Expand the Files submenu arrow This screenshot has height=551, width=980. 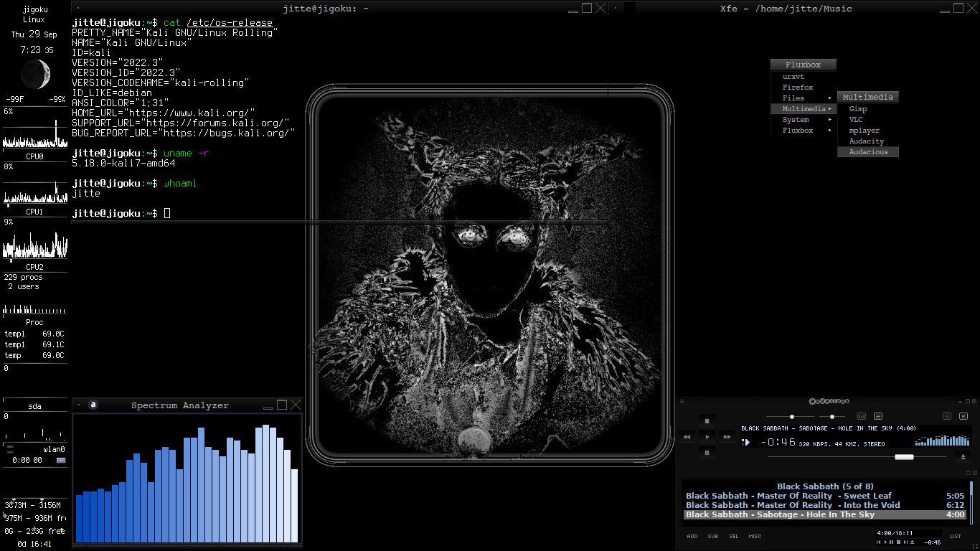coord(830,98)
